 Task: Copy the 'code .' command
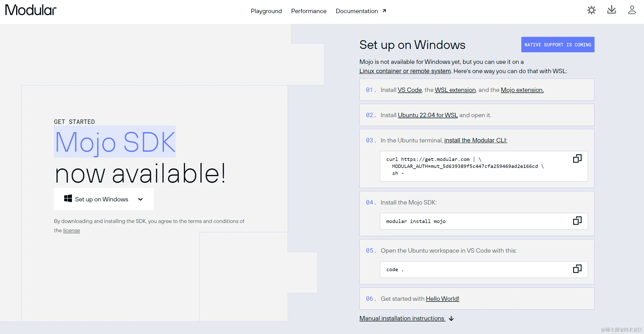coord(577,269)
